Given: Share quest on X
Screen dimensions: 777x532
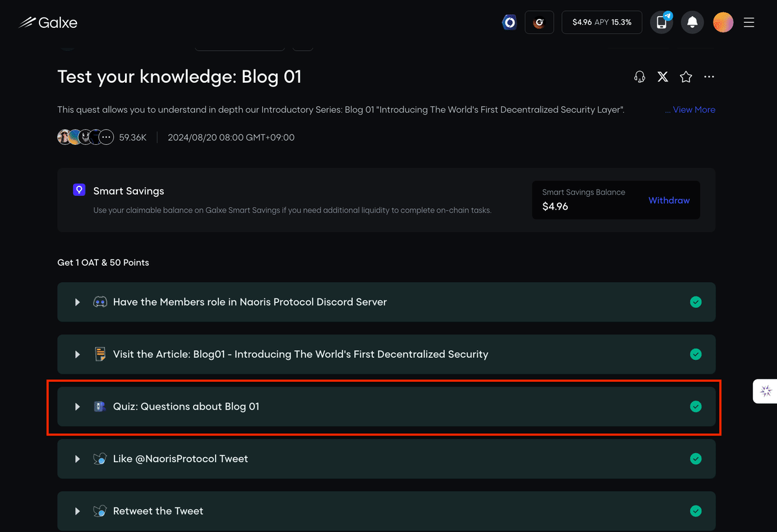Looking at the screenshot, I should [663, 77].
